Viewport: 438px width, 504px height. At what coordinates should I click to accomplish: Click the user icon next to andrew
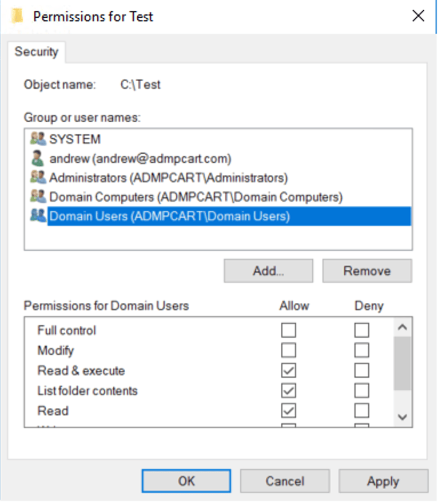[38, 158]
